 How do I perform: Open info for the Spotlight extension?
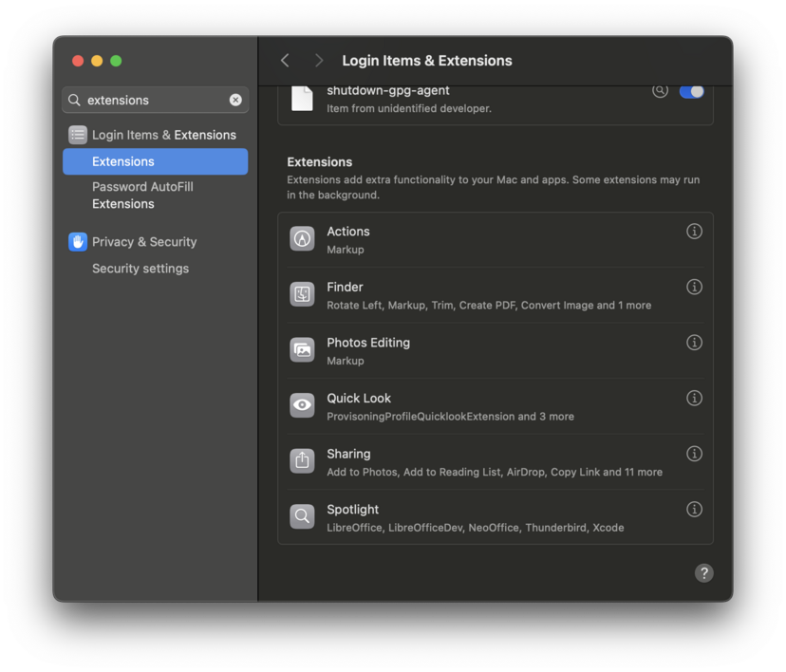point(694,509)
